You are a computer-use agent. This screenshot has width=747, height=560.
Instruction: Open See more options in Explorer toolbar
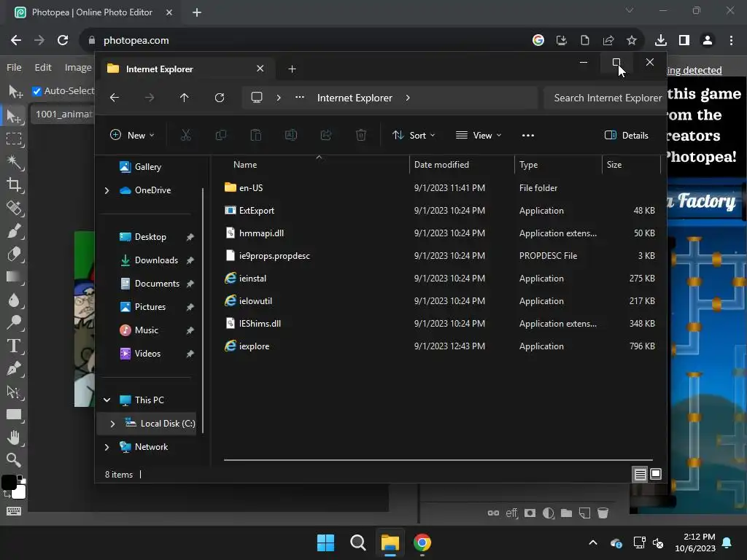528,135
